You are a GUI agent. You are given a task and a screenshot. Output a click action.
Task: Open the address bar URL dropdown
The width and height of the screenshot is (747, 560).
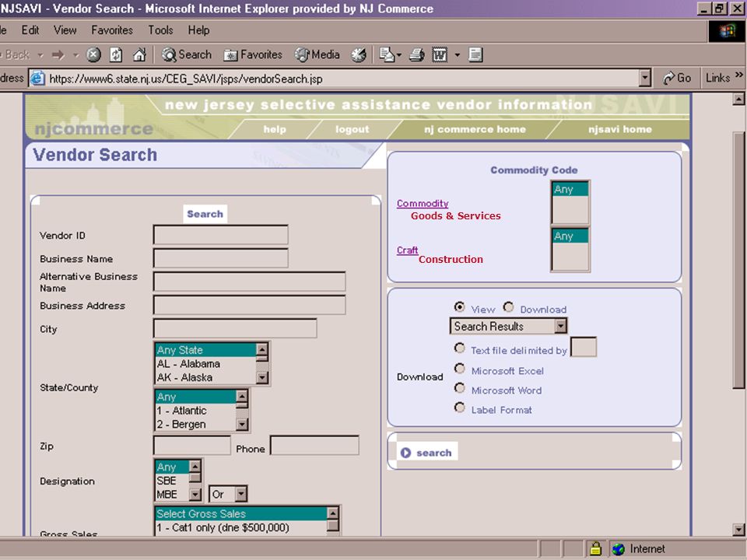644,78
